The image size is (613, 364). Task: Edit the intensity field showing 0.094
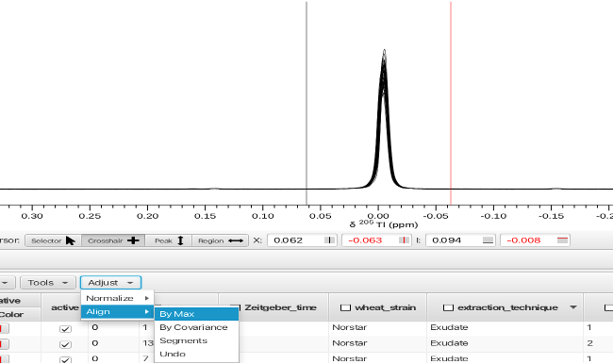[x=460, y=240]
